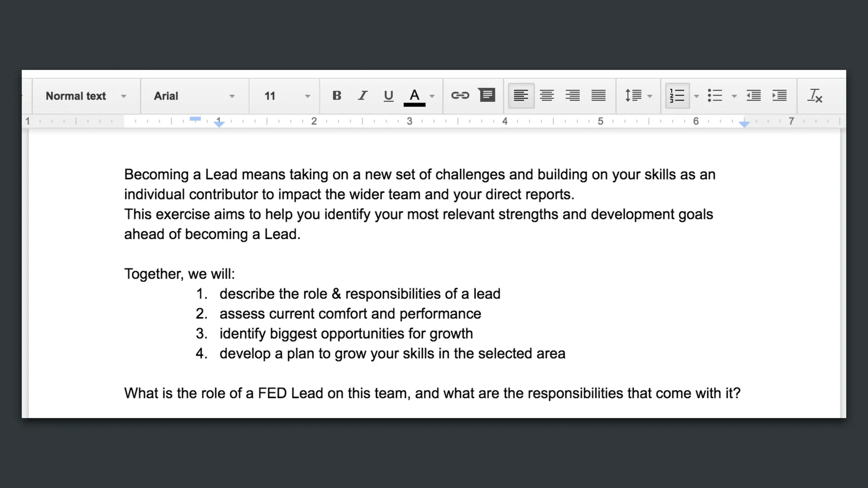This screenshot has width=868, height=488.
Task: Open the font size 11 dropdown
Action: [x=287, y=96]
